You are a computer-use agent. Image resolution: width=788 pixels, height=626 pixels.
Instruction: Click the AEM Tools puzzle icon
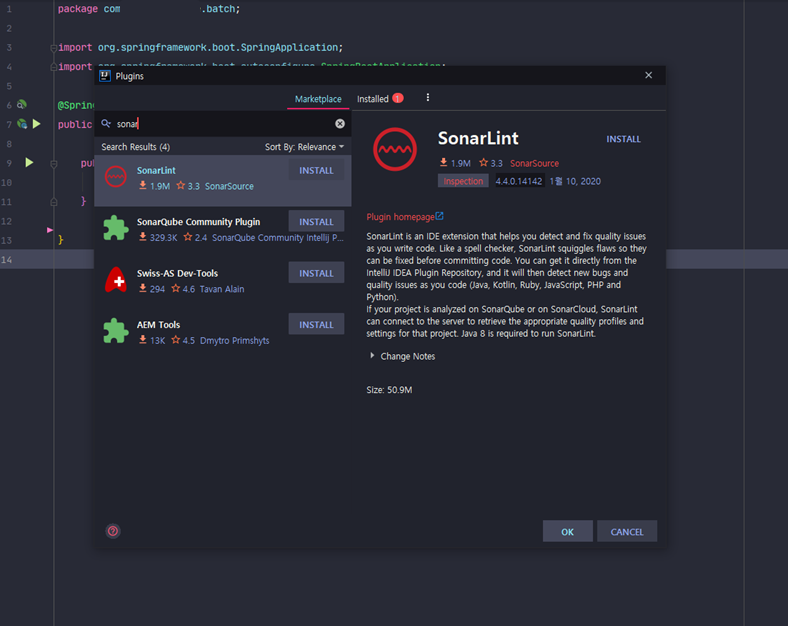point(116,331)
